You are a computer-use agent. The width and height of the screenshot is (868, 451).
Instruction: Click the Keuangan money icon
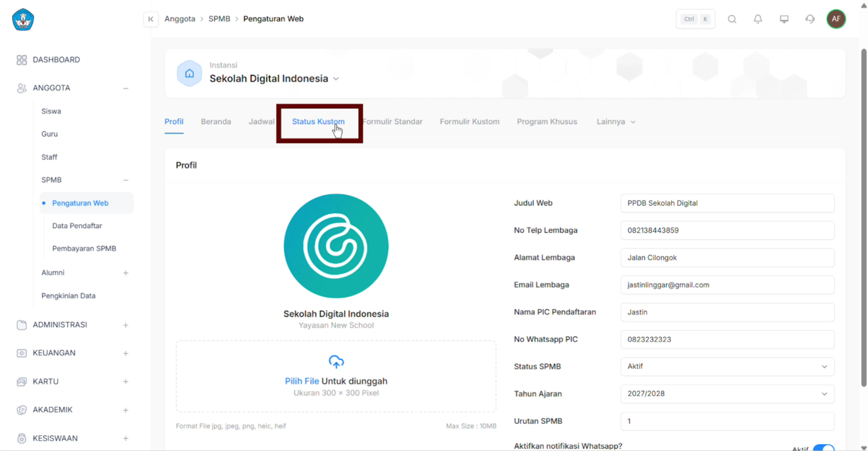[x=21, y=353]
